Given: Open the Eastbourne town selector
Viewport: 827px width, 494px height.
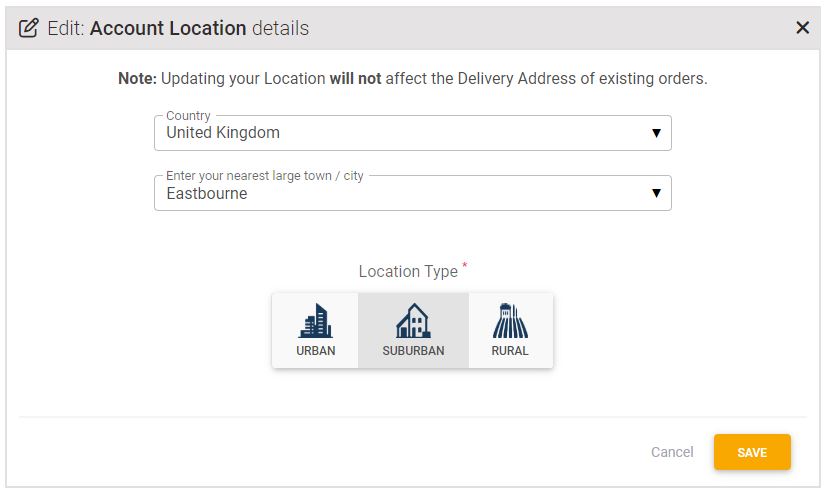Looking at the screenshot, I should tap(412, 193).
